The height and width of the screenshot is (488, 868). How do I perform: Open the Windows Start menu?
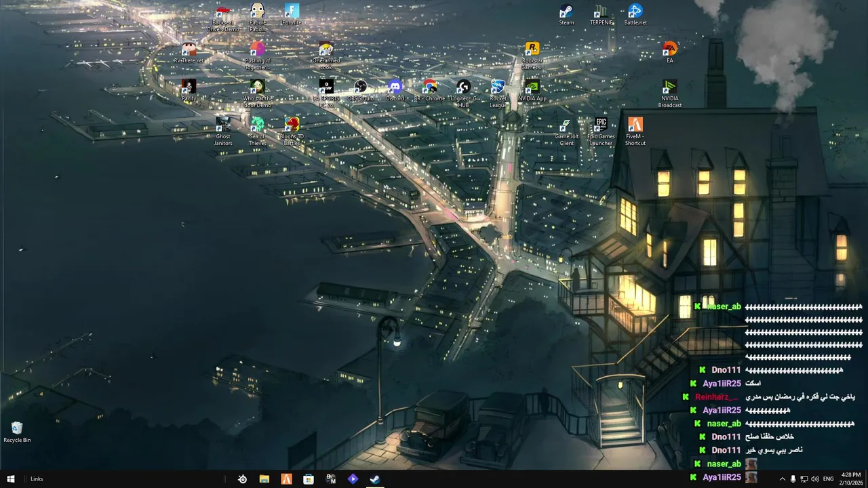[11, 479]
